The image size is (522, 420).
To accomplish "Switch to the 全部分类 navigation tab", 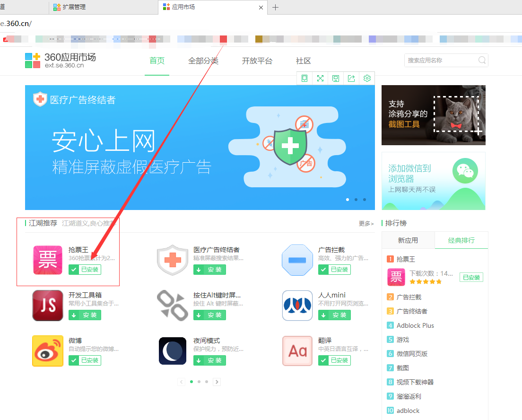I will pos(204,61).
